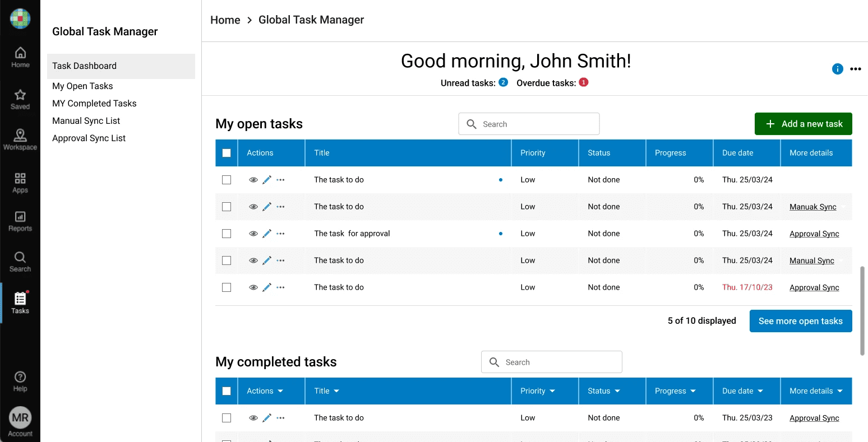
Task: Check the 'The task for approval' row checkbox
Action: (x=227, y=234)
